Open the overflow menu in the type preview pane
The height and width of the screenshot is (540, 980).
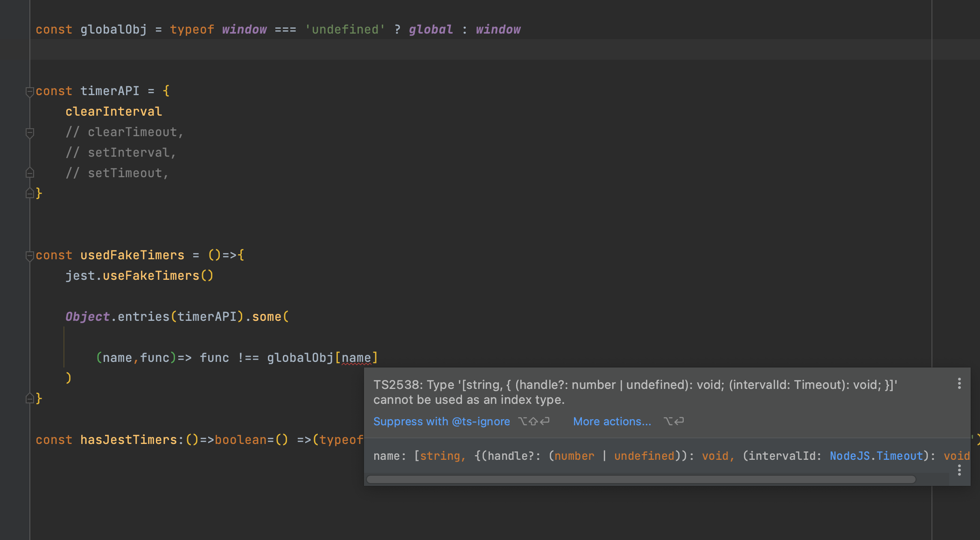tap(959, 471)
